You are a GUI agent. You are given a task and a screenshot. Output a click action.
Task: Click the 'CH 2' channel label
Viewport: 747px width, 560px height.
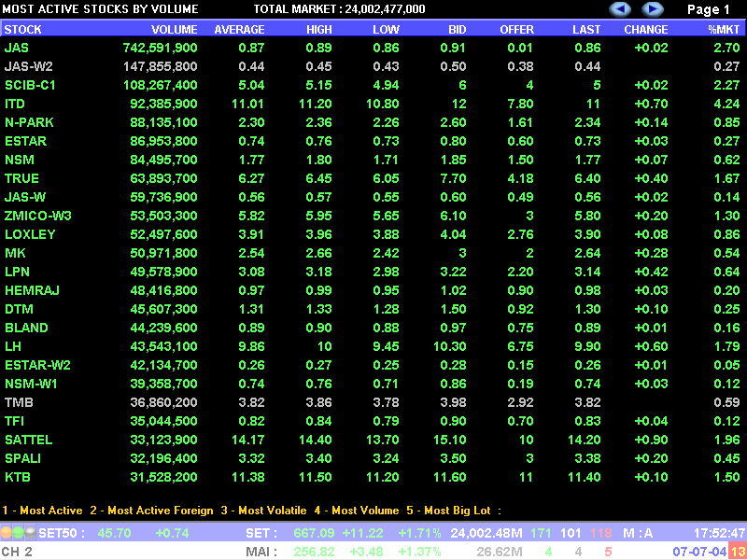point(17,552)
